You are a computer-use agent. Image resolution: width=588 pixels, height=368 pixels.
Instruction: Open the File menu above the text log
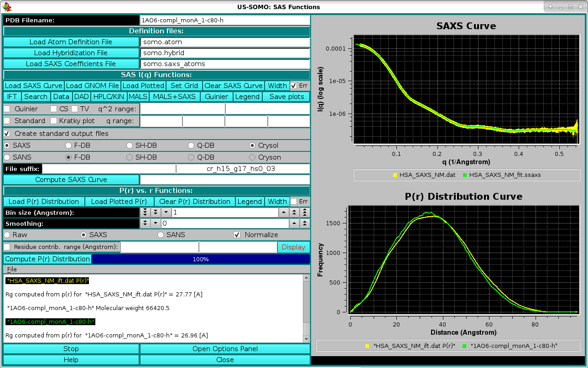[12, 270]
